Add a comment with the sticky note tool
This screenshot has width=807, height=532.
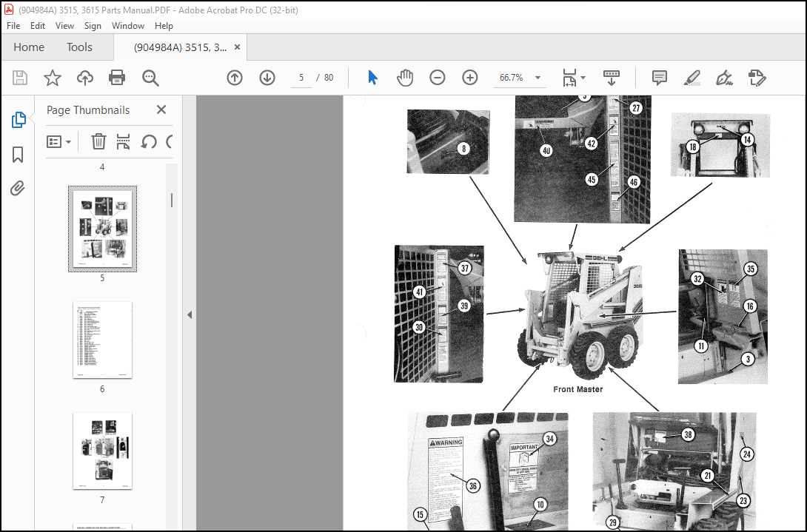pyautogui.click(x=659, y=78)
